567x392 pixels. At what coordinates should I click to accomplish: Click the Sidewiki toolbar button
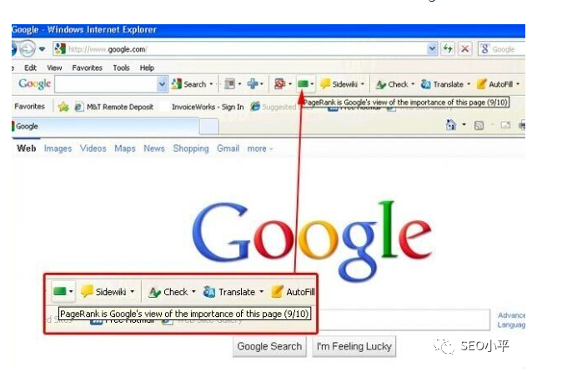tap(343, 84)
